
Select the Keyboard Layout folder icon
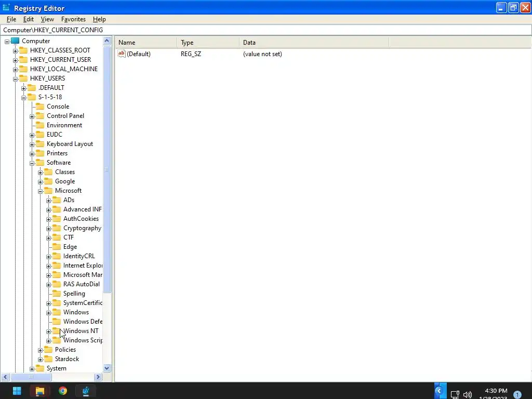click(40, 143)
